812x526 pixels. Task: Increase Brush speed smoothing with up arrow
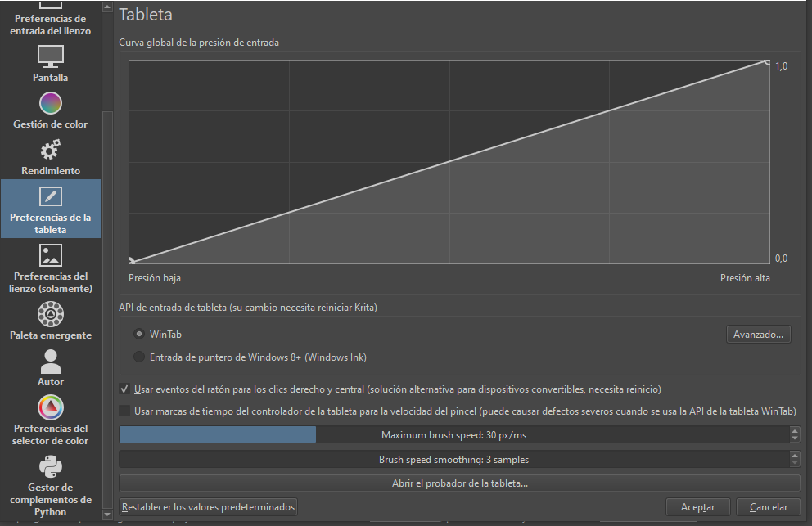point(795,456)
